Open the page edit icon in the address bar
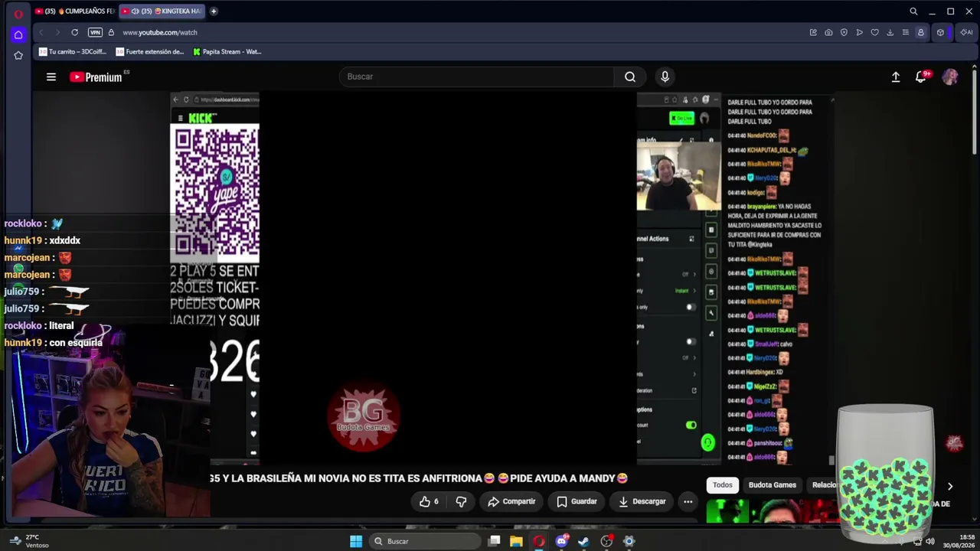 tap(813, 32)
